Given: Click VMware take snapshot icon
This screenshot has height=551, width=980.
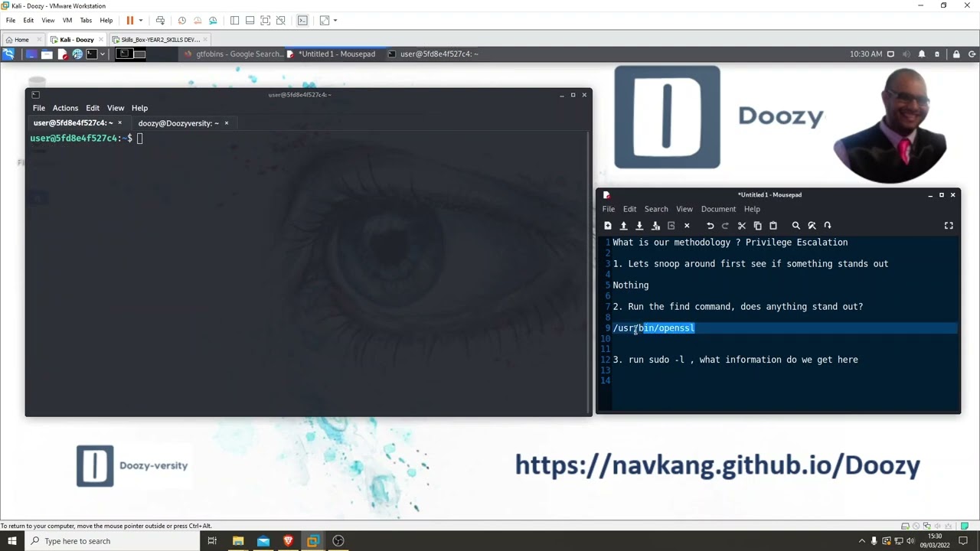Looking at the screenshot, I should pos(182,21).
